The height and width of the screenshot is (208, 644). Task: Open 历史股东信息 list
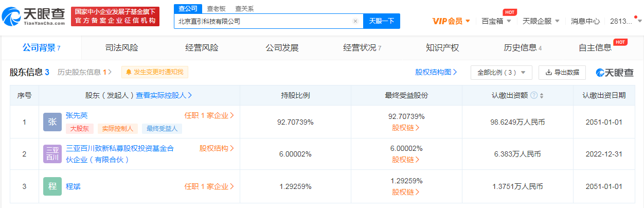tap(85, 72)
